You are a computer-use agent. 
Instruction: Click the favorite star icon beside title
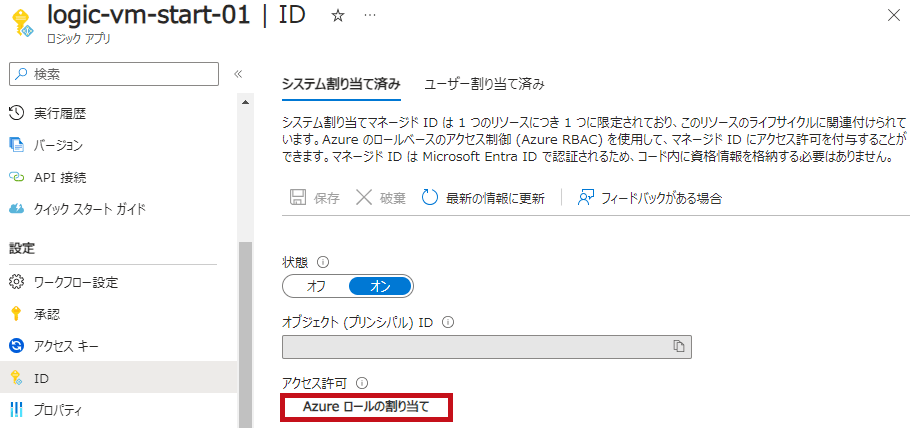(337, 16)
